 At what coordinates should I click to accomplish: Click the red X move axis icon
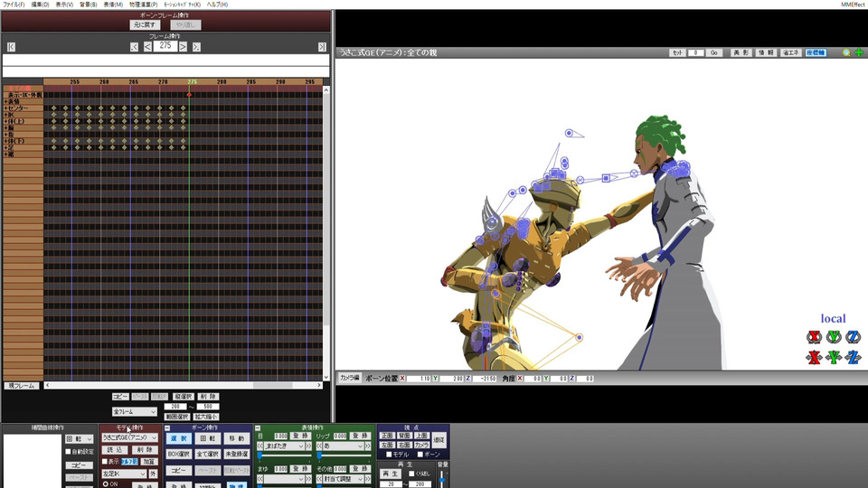(x=814, y=358)
